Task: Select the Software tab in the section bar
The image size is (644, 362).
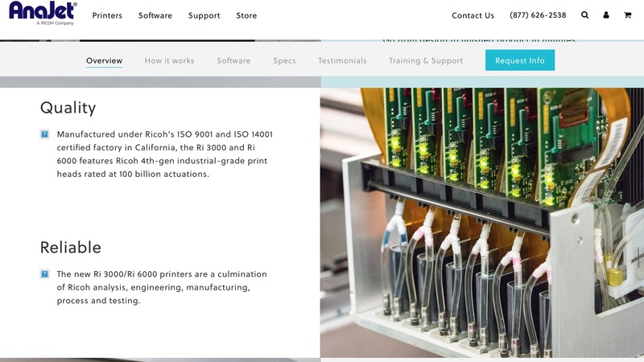Action: [x=233, y=60]
